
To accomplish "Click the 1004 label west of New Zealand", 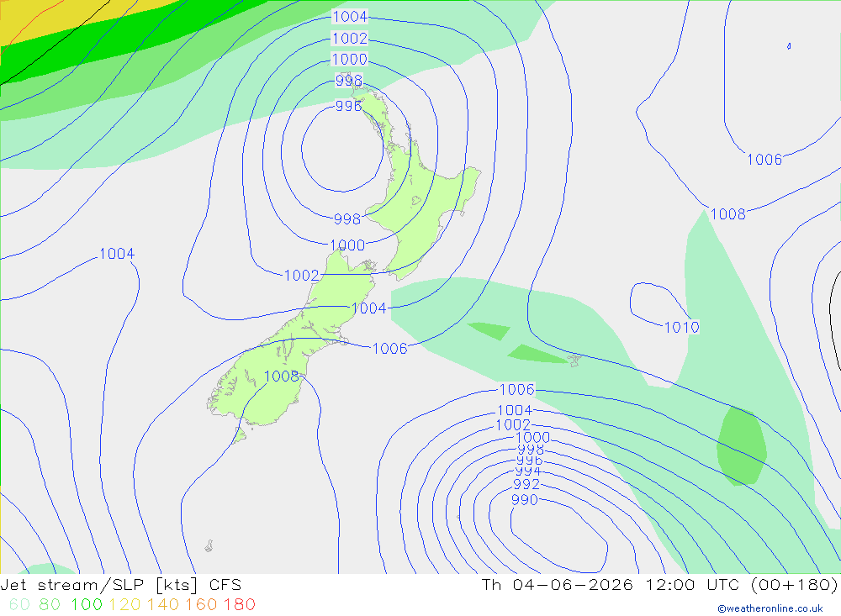I will click(x=117, y=254).
